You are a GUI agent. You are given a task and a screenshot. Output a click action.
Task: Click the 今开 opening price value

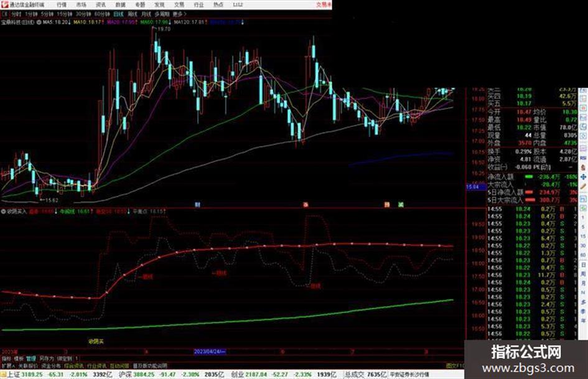(524, 112)
